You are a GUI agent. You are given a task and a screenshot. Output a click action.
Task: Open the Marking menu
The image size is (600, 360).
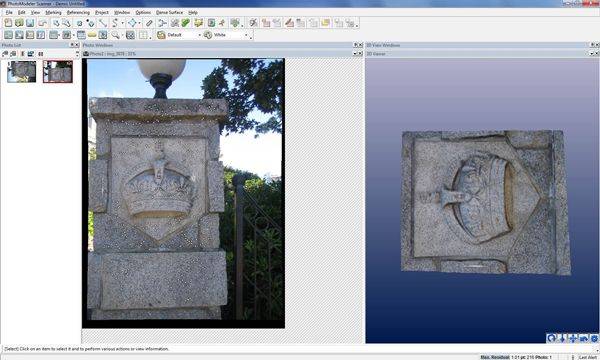[x=53, y=13]
